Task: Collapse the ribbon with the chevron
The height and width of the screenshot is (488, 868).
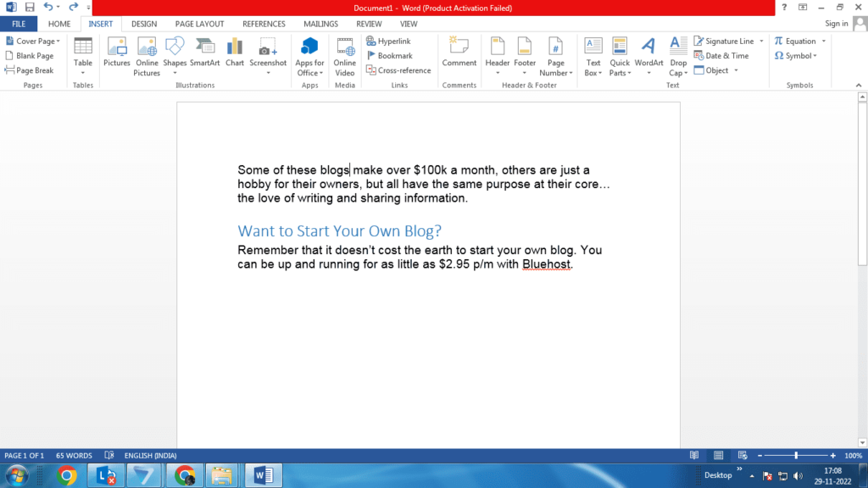Action: coord(859,86)
